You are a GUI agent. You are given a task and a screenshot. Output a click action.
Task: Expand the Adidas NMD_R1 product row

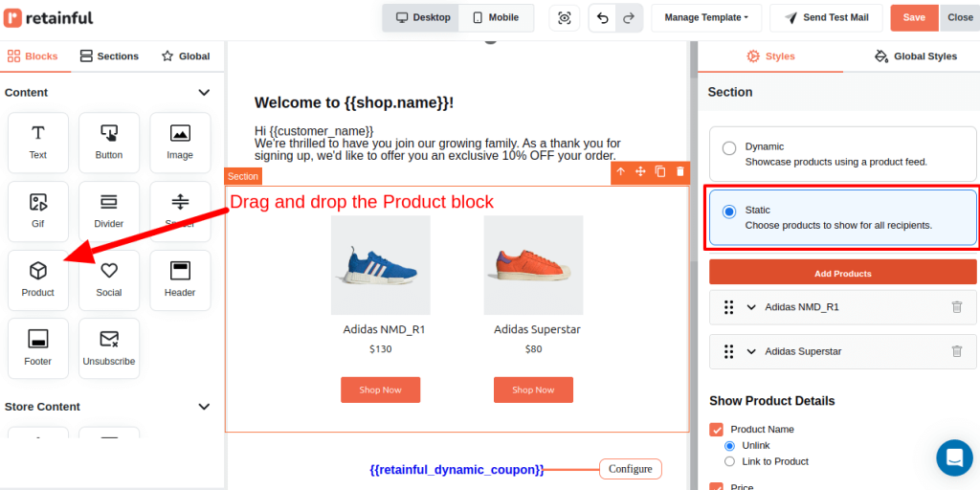pos(752,307)
